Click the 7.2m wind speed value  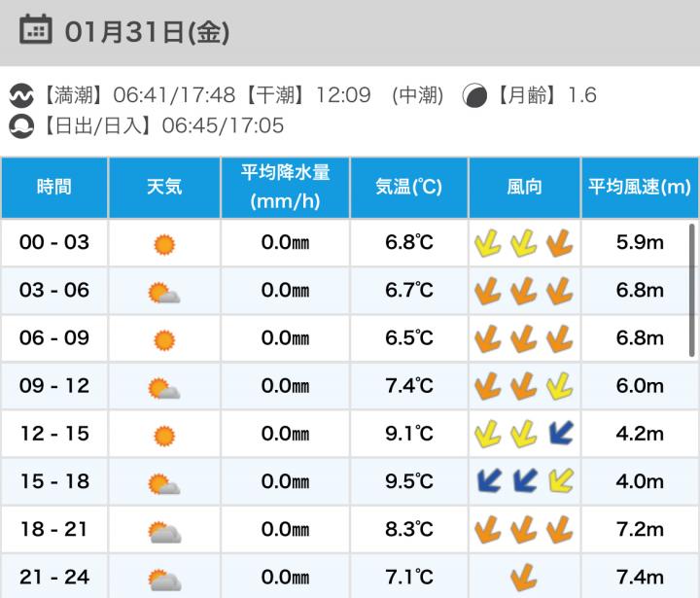click(640, 529)
